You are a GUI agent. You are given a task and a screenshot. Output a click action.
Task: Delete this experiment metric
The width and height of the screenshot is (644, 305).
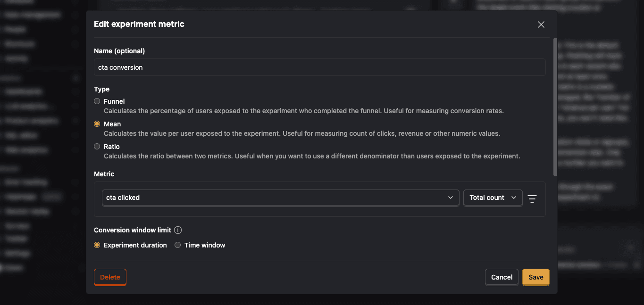110,277
